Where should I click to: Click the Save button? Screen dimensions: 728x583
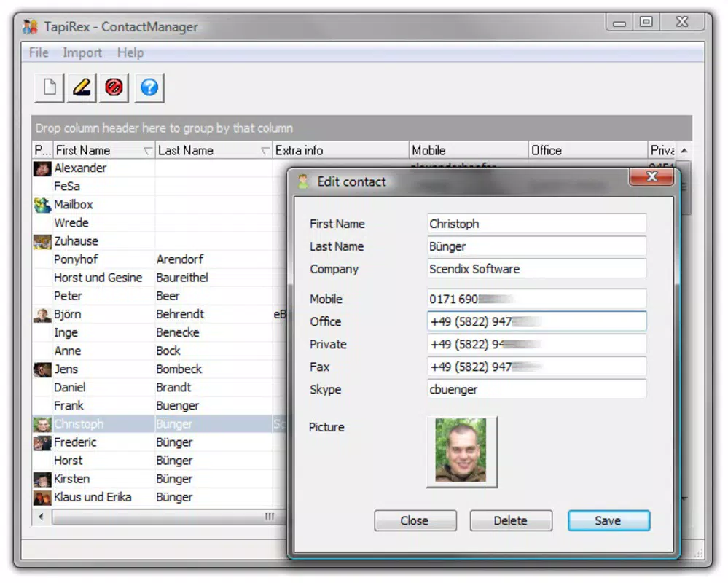click(608, 521)
